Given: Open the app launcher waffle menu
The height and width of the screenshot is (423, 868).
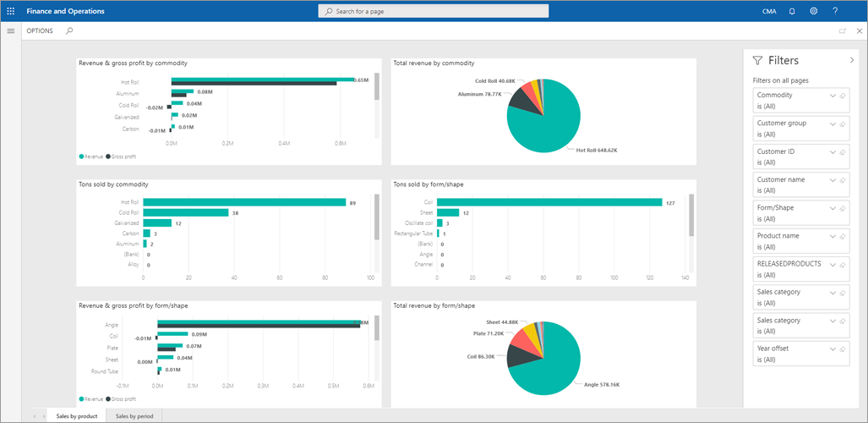Looking at the screenshot, I should click(x=10, y=11).
